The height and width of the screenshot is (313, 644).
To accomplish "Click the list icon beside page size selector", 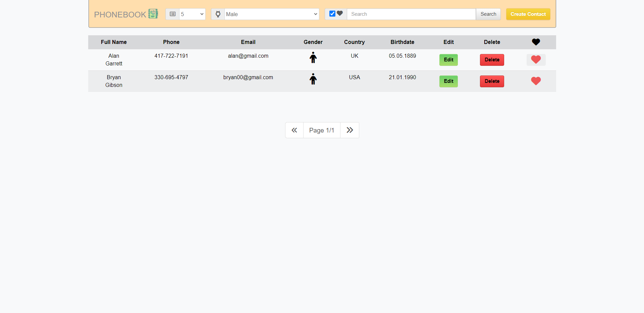I will (x=172, y=14).
